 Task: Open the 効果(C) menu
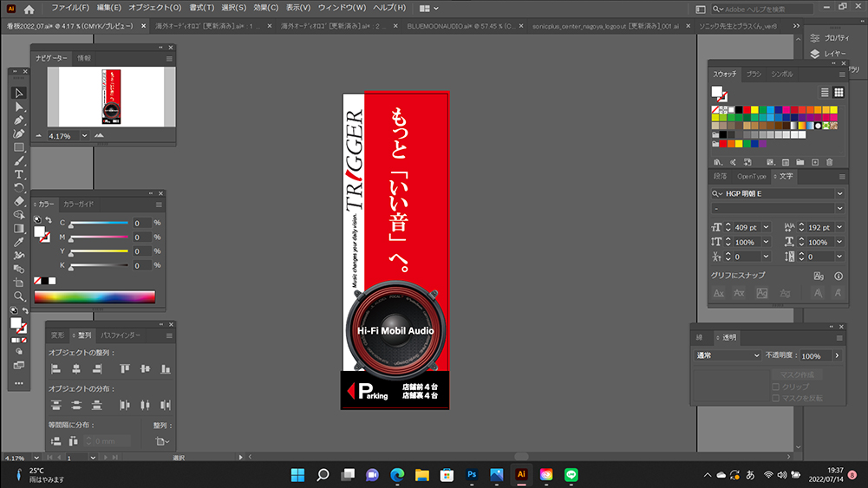[x=265, y=8]
